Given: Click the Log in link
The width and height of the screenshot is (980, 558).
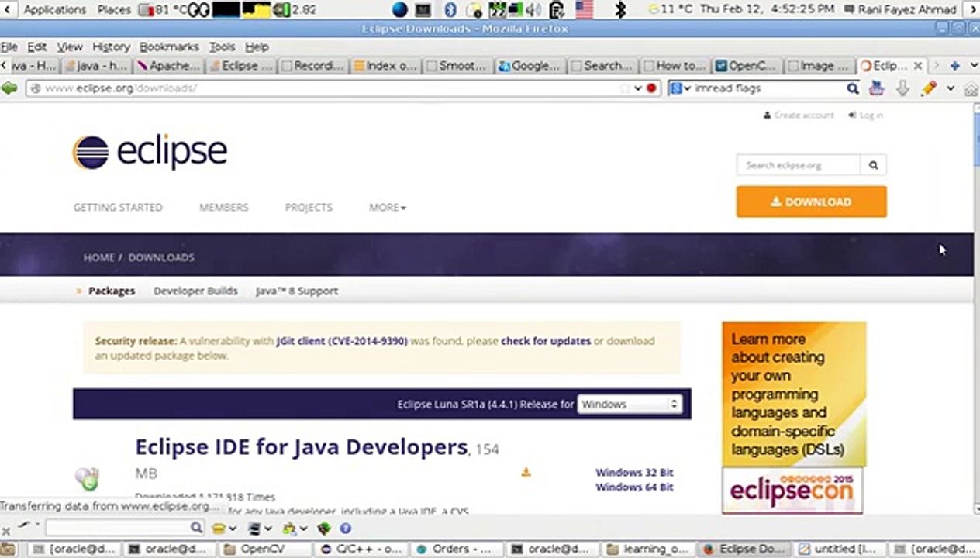Looking at the screenshot, I should pos(865,115).
